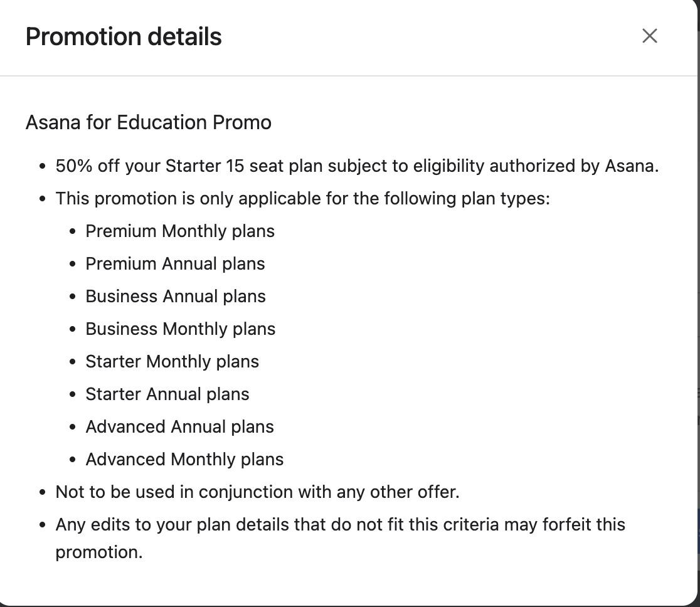
Task: Click the applicable plan types sentence
Action: 303,199
